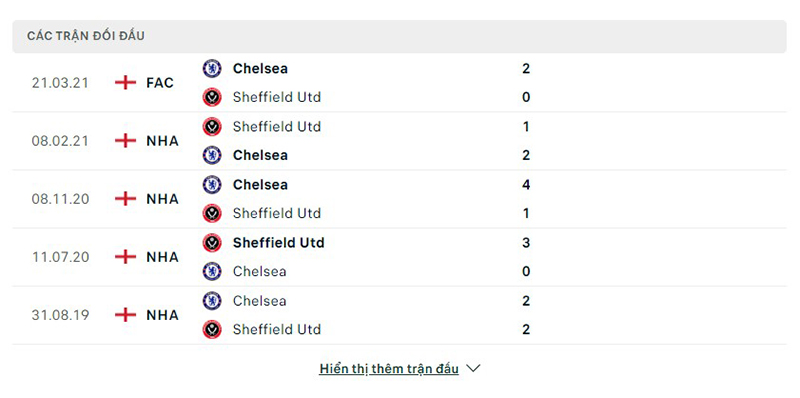Image resolution: width=800 pixels, height=398 pixels.
Task: Click Sheffield Utd crest in 08.02.21 match
Action: pos(212,126)
